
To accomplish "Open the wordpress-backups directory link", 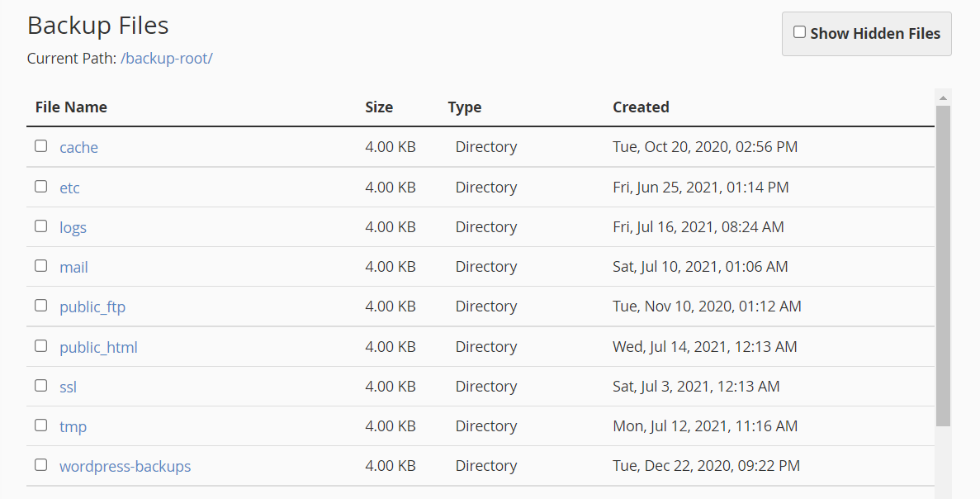I will tap(125, 467).
